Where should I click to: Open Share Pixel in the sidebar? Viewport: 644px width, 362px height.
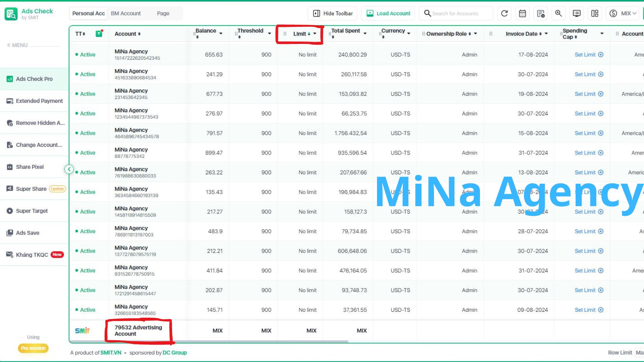(34, 167)
